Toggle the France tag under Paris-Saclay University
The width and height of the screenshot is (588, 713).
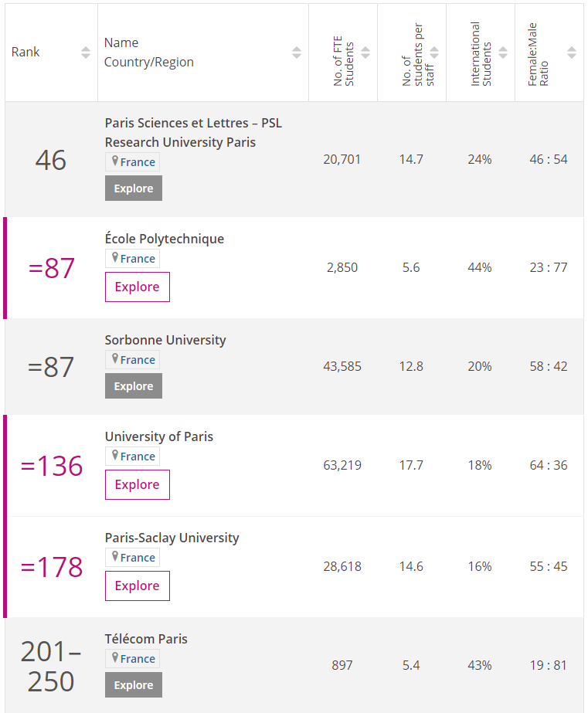coord(131,557)
